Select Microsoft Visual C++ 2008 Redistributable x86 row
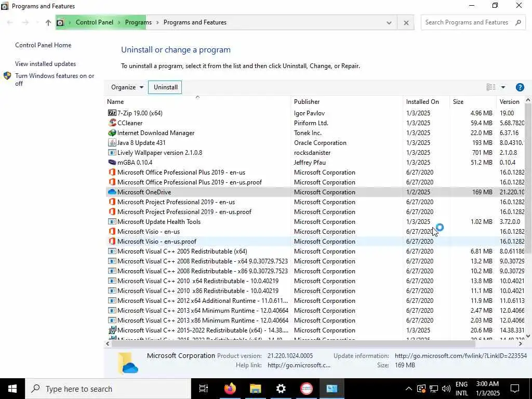The width and height of the screenshot is (532, 399). click(x=315, y=271)
